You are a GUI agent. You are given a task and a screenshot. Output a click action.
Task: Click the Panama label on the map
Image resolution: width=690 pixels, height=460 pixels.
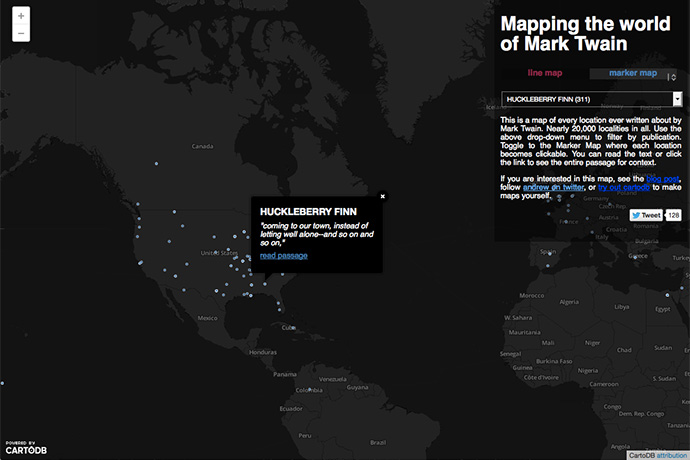tap(285, 374)
